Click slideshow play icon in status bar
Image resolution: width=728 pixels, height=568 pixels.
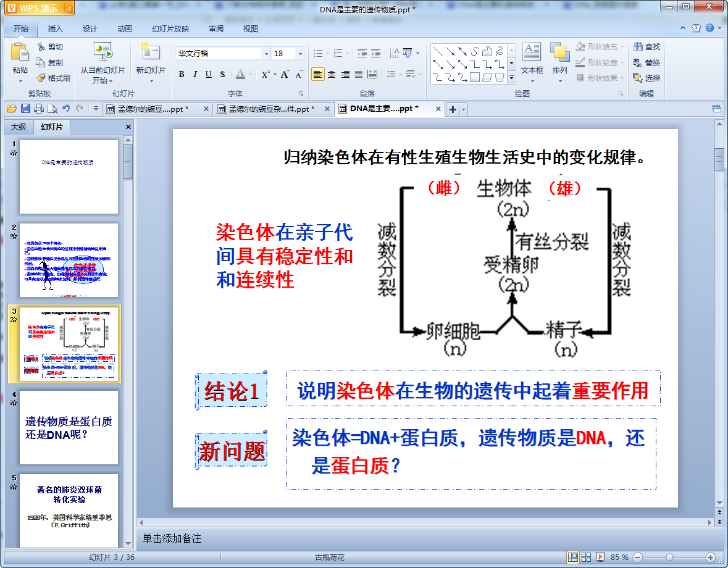click(x=600, y=557)
